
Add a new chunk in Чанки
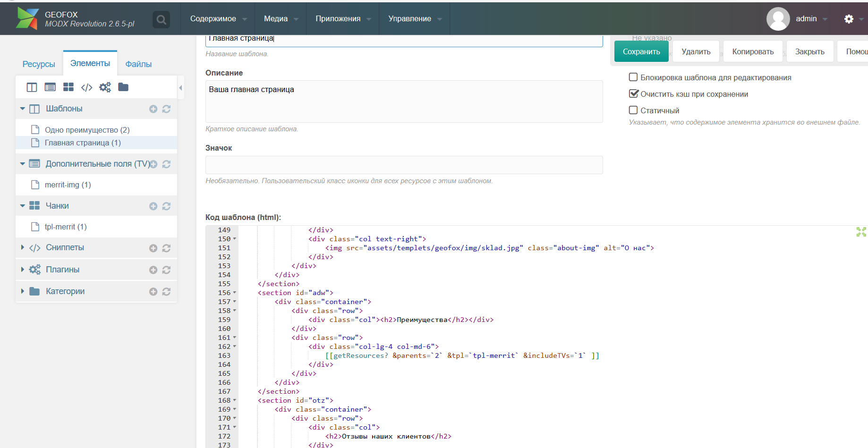point(153,206)
